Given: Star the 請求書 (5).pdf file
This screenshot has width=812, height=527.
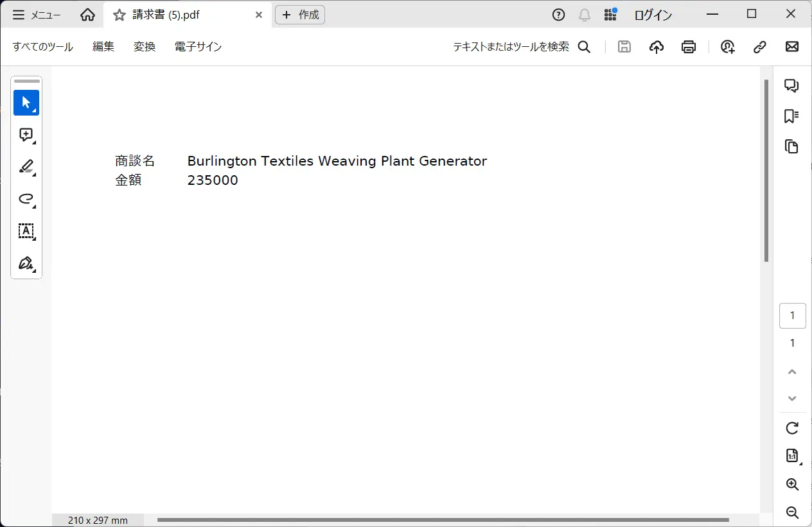Looking at the screenshot, I should point(119,15).
